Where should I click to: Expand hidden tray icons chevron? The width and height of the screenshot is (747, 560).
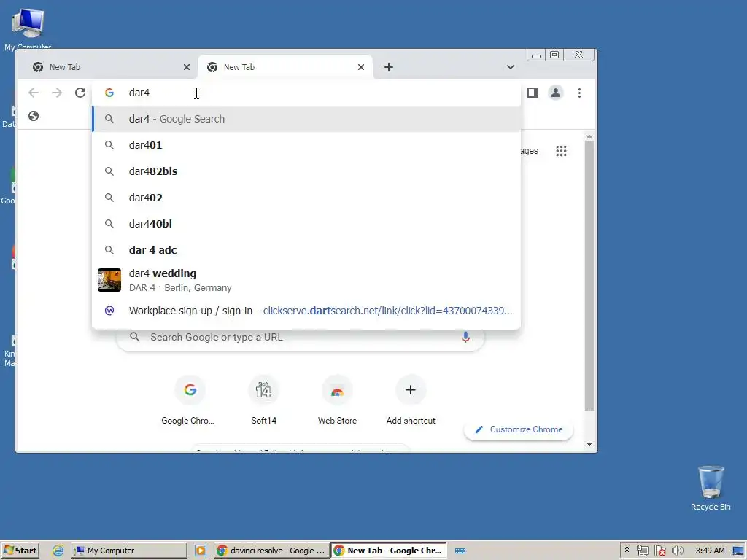(x=627, y=550)
